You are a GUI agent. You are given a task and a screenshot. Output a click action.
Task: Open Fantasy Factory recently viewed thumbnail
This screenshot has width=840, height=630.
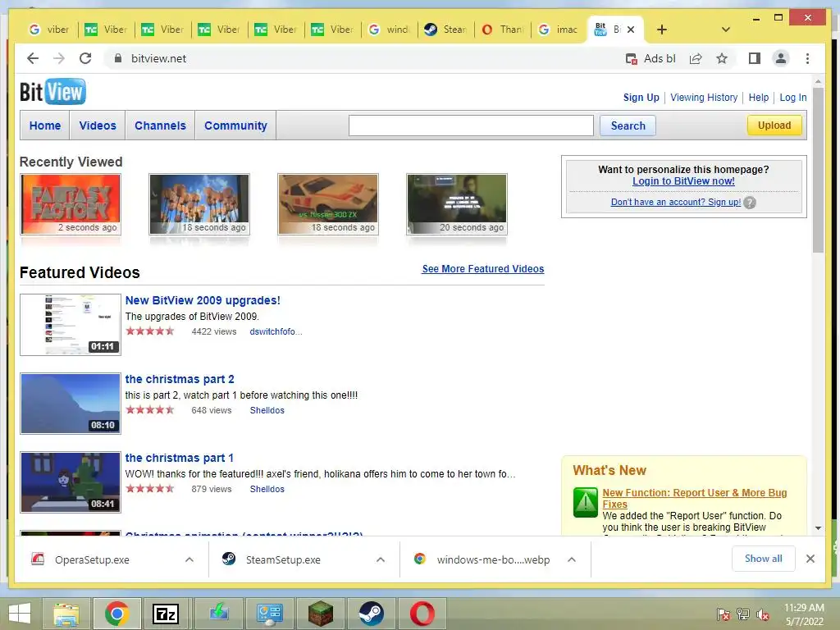pos(71,204)
